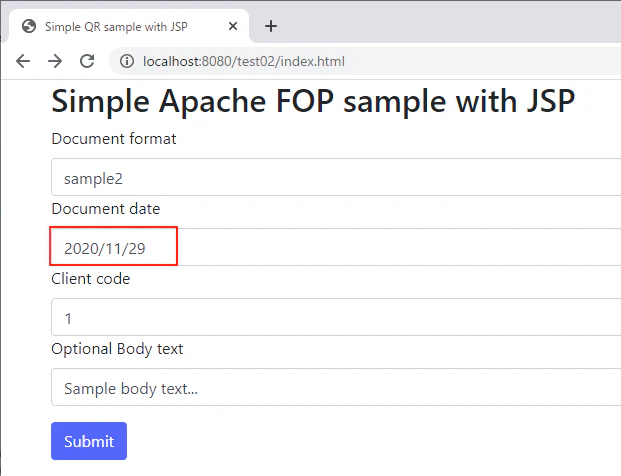Select the Client code input
This screenshot has width=621, height=476.
(336, 317)
